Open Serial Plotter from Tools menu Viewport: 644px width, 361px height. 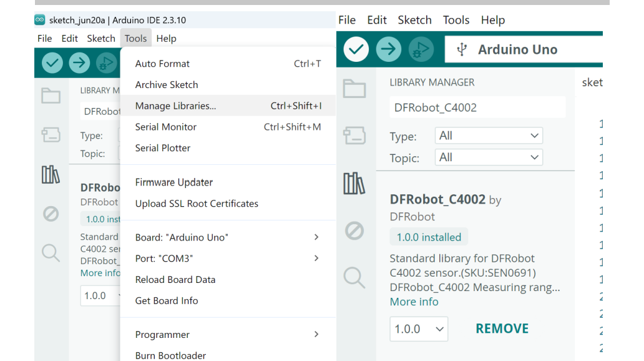228,148
